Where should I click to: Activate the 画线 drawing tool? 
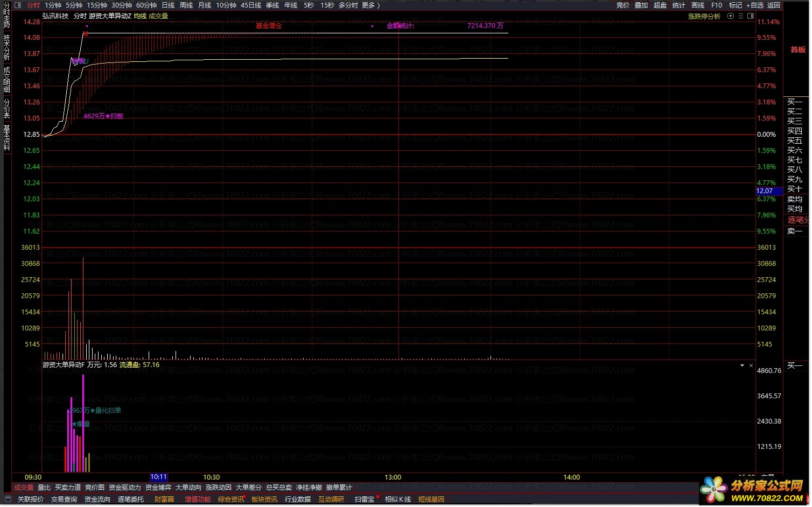[698, 5]
